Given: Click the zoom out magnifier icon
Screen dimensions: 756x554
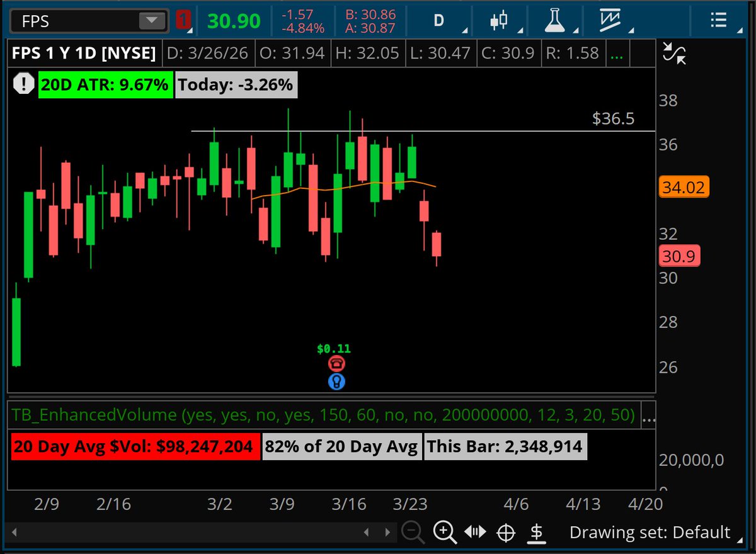Looking at the screenshot, I should (413, 533).
